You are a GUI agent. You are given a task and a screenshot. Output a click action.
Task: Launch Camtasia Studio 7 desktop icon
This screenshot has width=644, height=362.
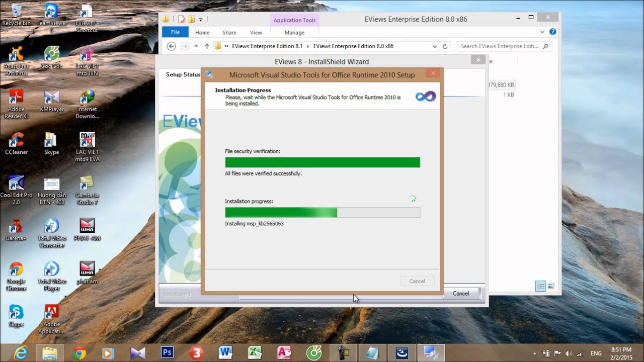[87, 190]
